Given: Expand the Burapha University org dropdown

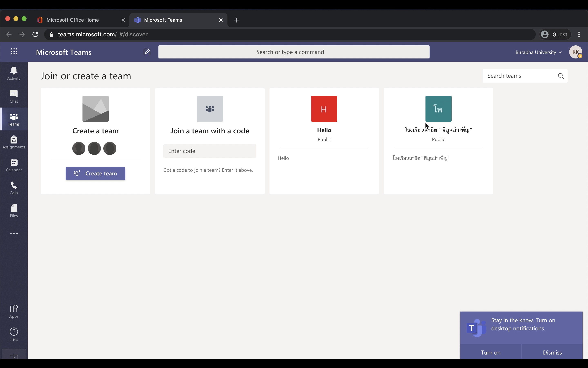Looking at the screenshot, I should 538,52.
